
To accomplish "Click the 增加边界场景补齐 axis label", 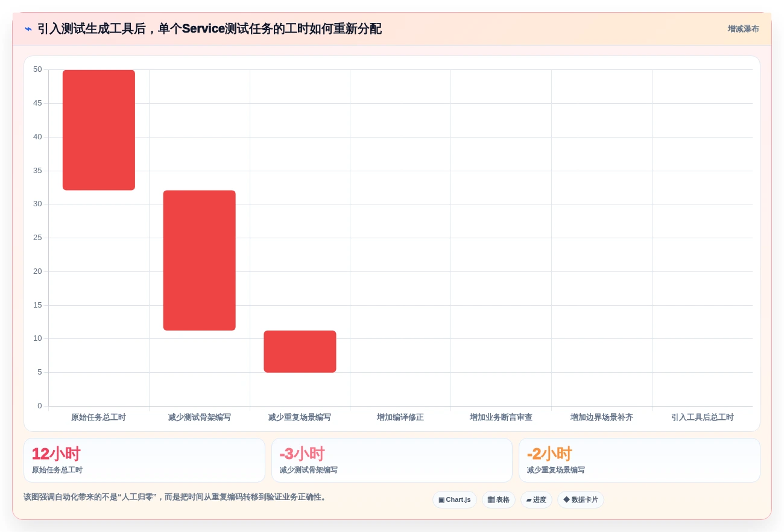I will click(602, 417).
